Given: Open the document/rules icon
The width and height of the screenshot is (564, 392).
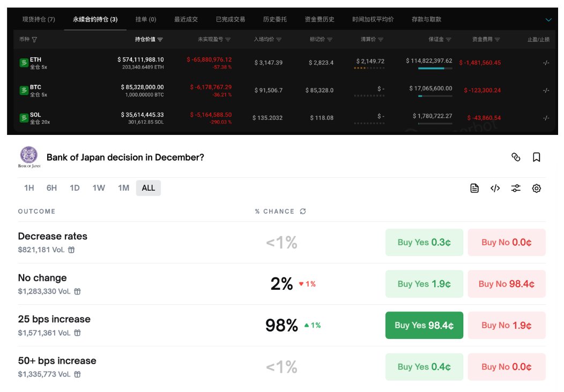Looking at the screenshot, I should (474, 189).
